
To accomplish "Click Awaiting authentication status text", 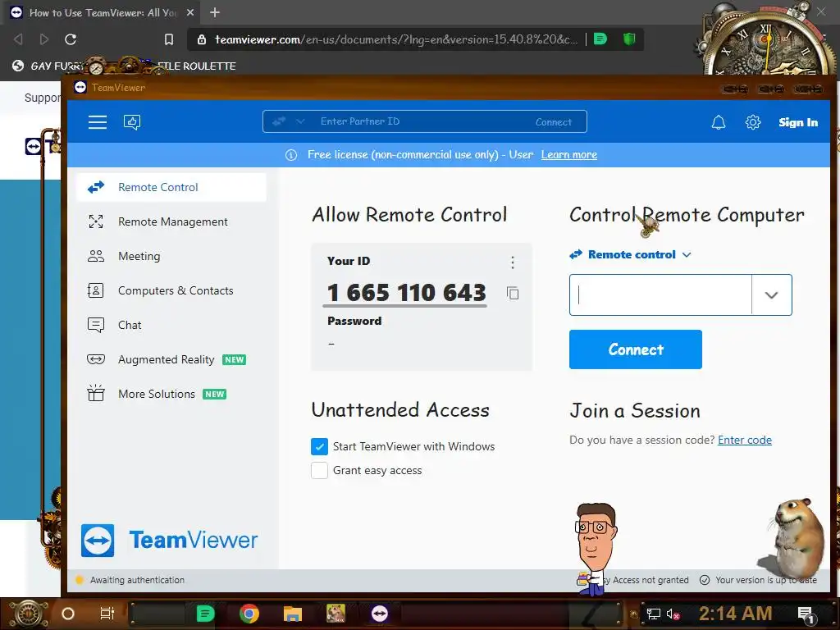I will coord(137,580).
